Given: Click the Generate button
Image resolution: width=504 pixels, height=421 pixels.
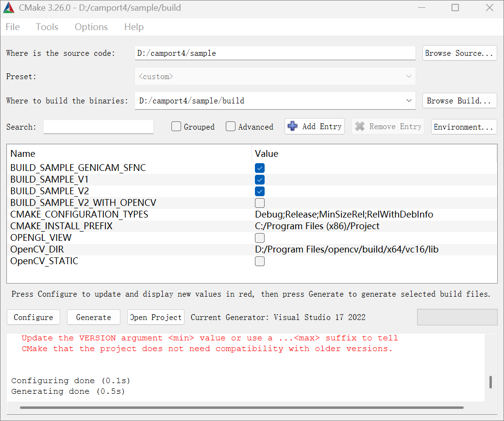Looking at the screenshot, I should pos(94,317).
